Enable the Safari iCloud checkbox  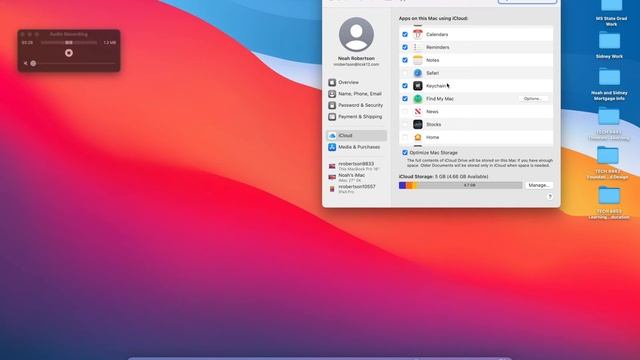click(405, 73)
